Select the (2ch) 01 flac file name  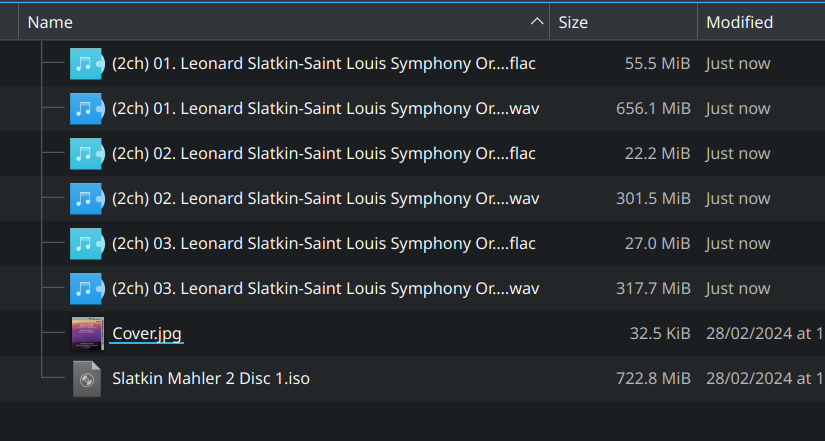pos(324,63)
